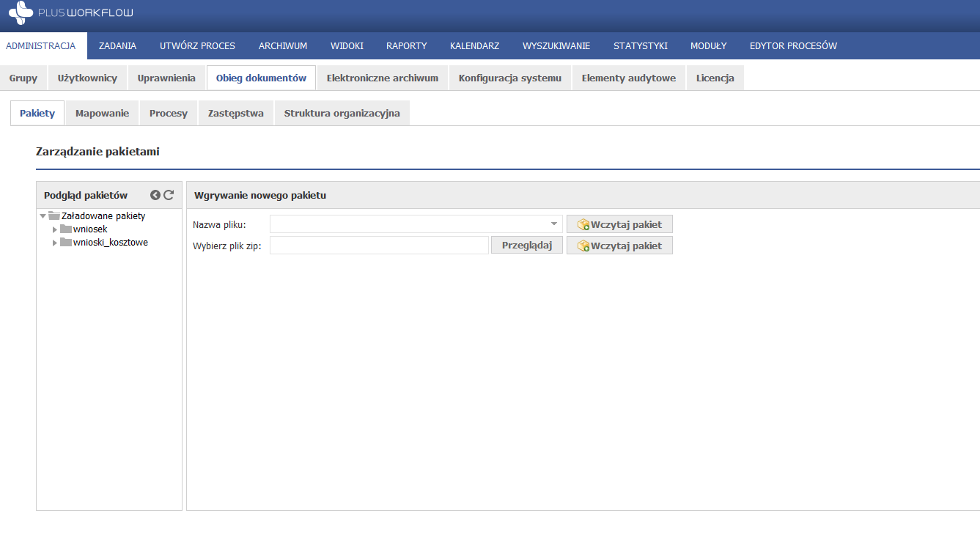Viewport: 980px width, 549px height.
Task: Open the MODUŁY menu
Action: coord(709,45)
